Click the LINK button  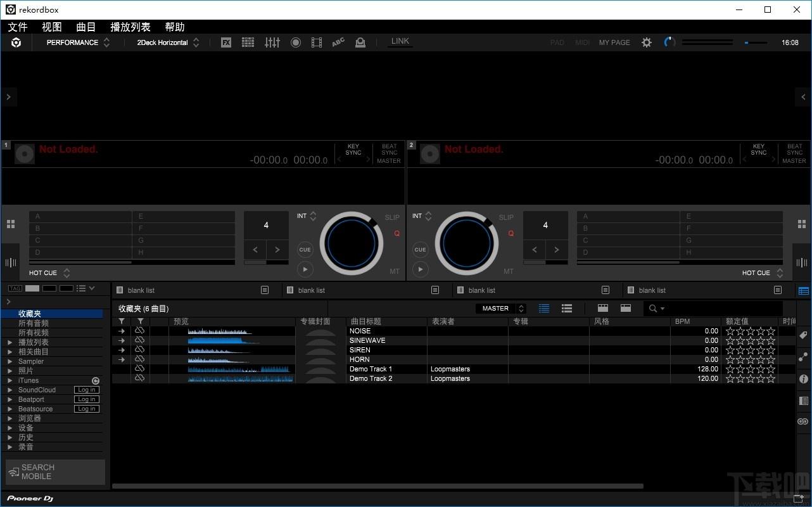tap(400, 42)
